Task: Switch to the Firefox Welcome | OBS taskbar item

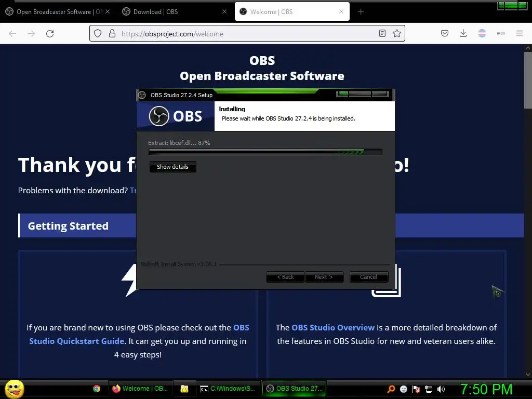Action: click(x=140, y=389)
